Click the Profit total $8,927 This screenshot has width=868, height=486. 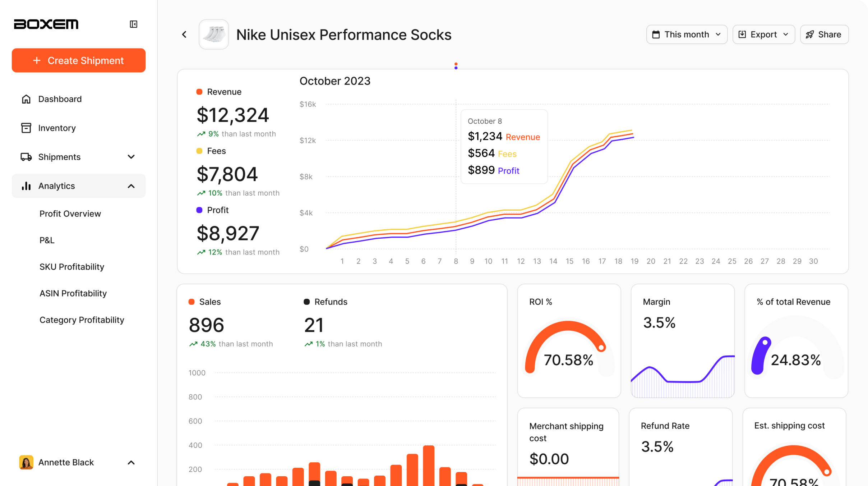point(228,233)
